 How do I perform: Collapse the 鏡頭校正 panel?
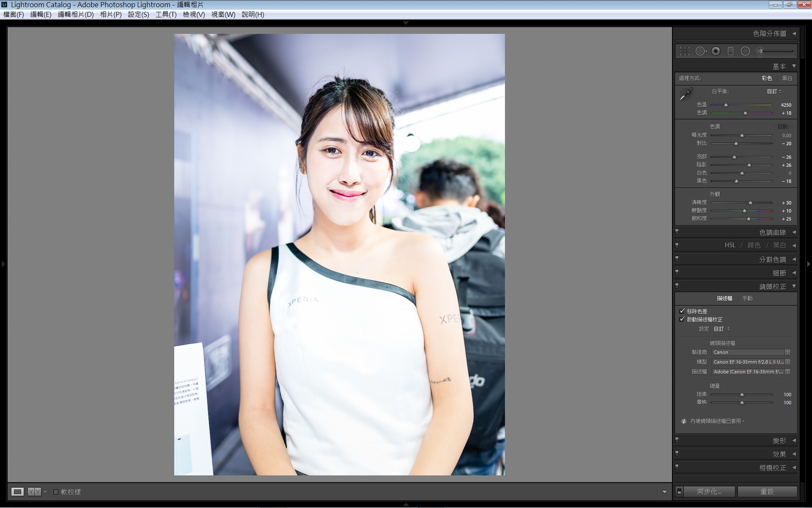pyautogui.click(x=794, y=286)
